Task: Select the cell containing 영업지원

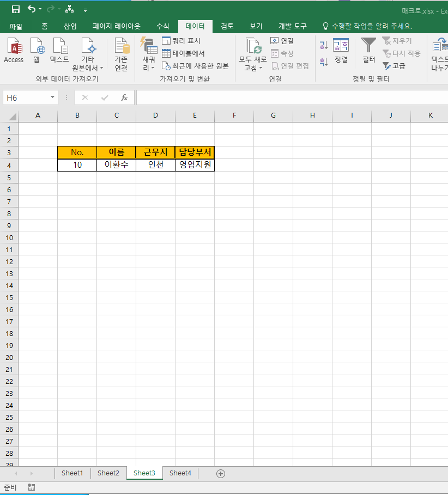Action: click(x=195, y=165)
